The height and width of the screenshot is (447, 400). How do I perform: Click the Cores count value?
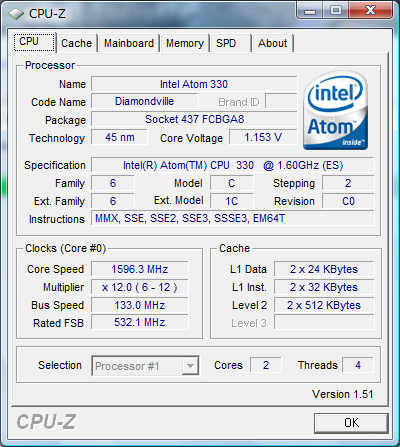tap(266, 365)
